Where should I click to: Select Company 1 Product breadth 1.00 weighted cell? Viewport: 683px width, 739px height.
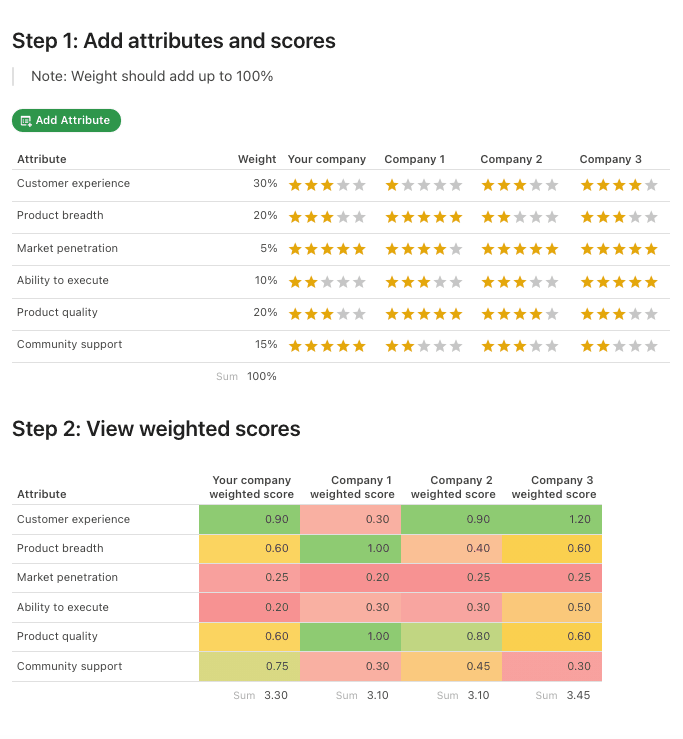350,549
